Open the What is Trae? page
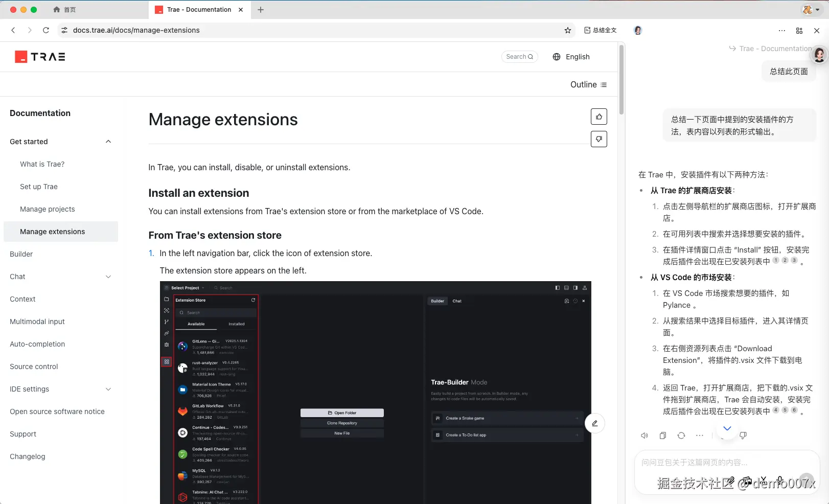This screenshot has height=504, width=829. 42,164
